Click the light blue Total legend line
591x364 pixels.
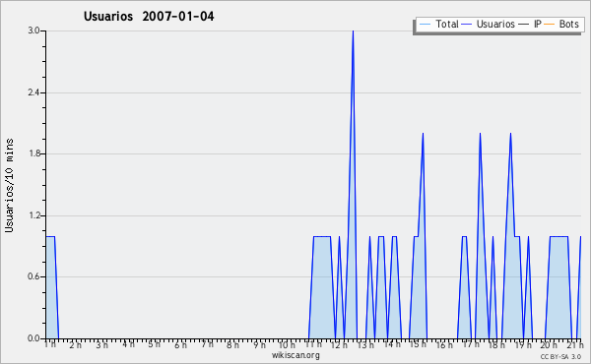(x=425, y=25)
